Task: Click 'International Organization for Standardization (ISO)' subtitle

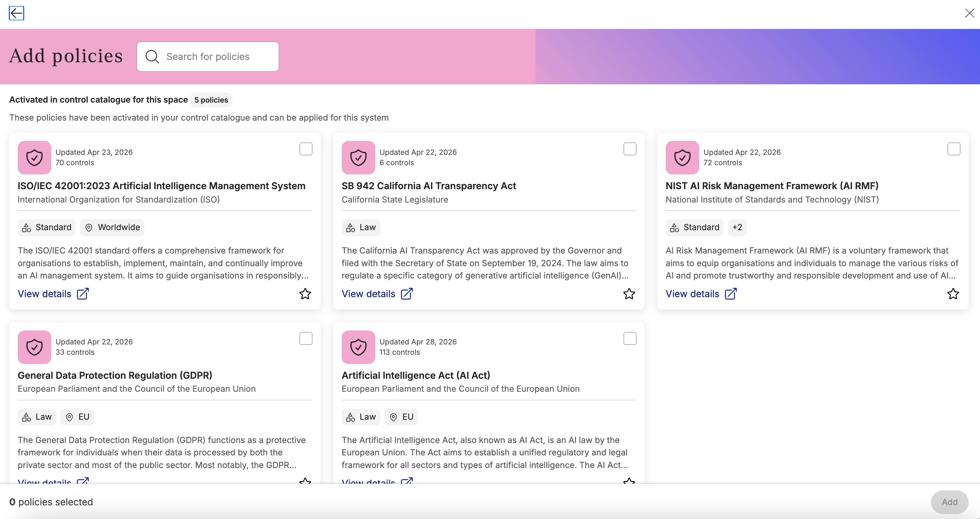Action: pos(119,200)
